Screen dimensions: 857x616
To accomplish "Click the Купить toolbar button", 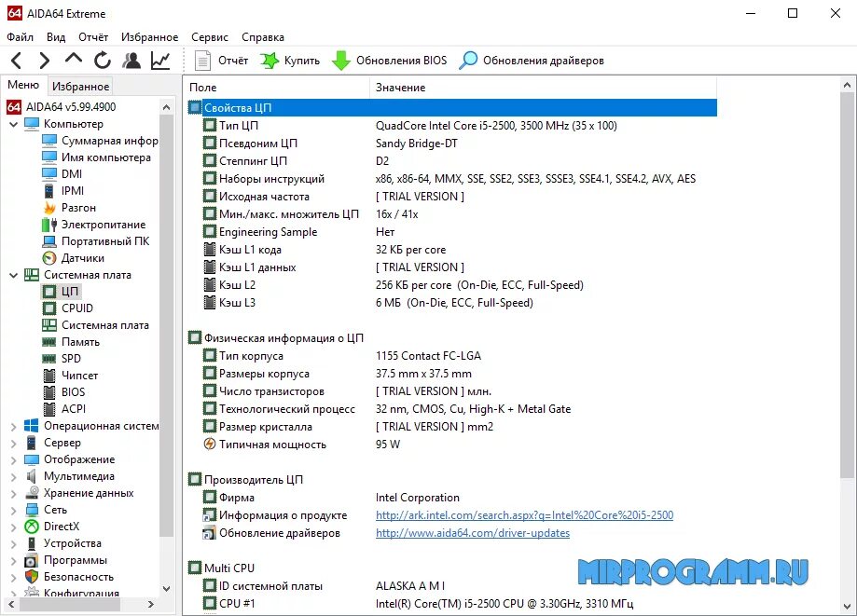I will pos(290,61).
